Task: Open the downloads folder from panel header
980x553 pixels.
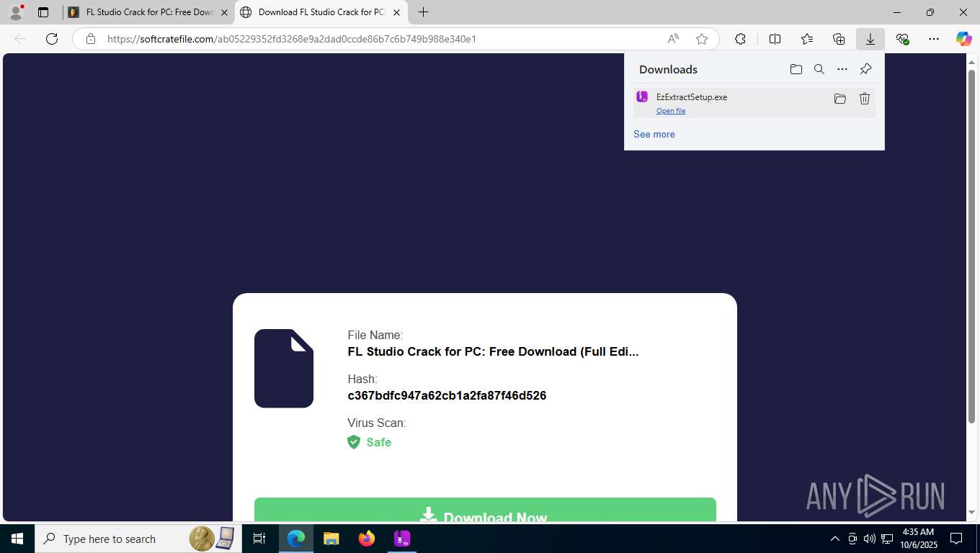Action: [x=796, y=69]
